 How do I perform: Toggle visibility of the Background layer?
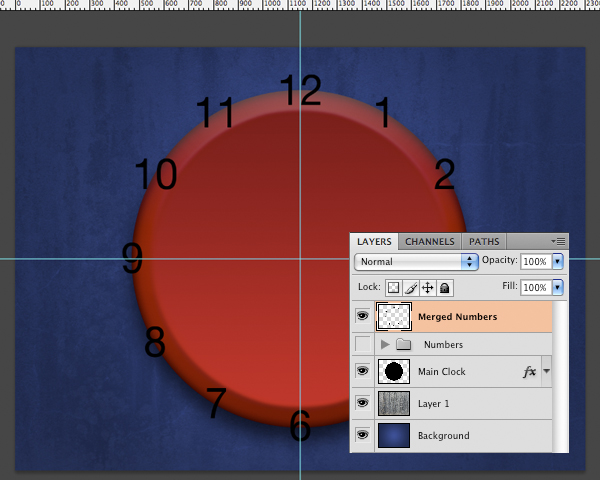362,435
